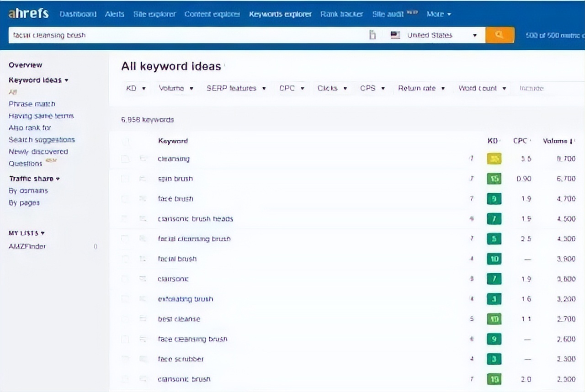
Task: Click the orange search button
Action: pyautogui.click(x=500, y=35)
